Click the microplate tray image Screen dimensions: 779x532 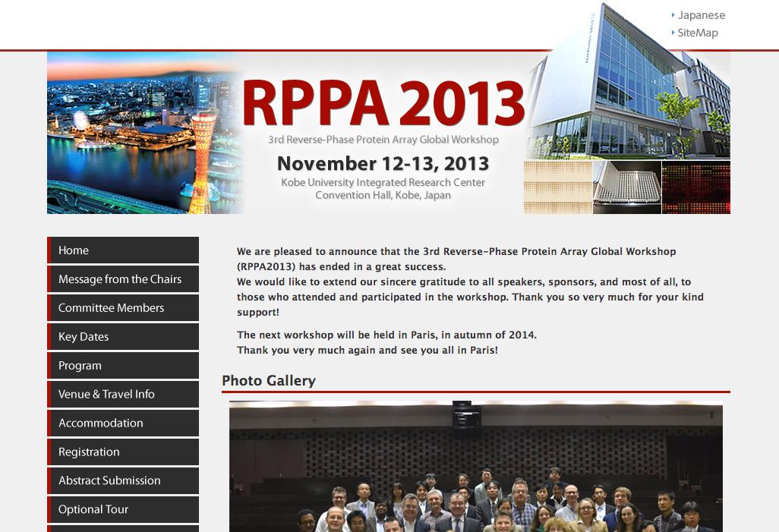point(627,187)
